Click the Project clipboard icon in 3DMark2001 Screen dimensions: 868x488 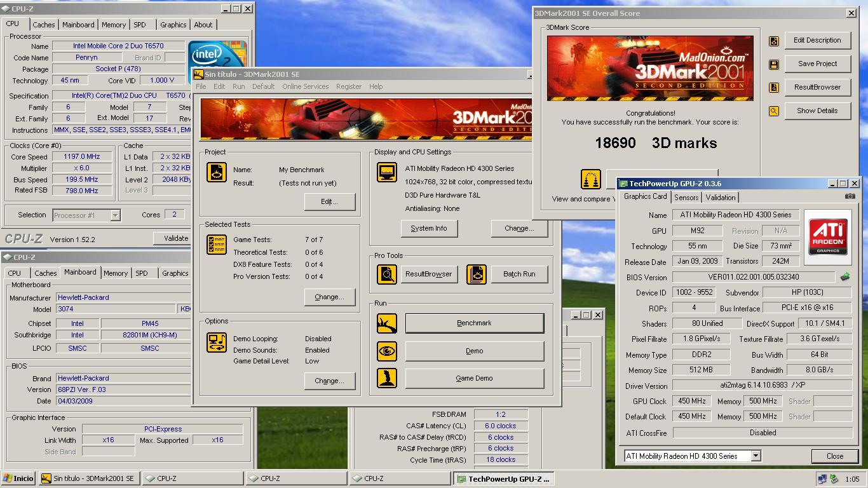217,172
